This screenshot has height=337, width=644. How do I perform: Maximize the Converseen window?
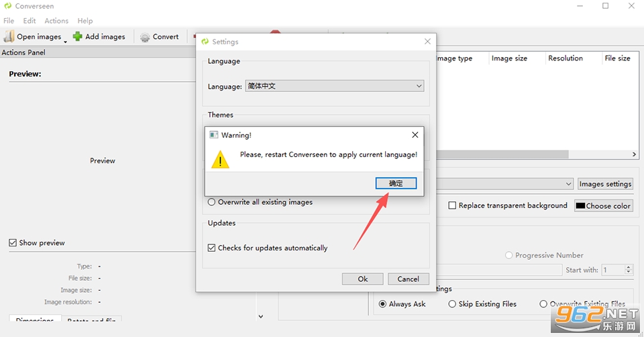pyautogui.click(x=605, y=6)
